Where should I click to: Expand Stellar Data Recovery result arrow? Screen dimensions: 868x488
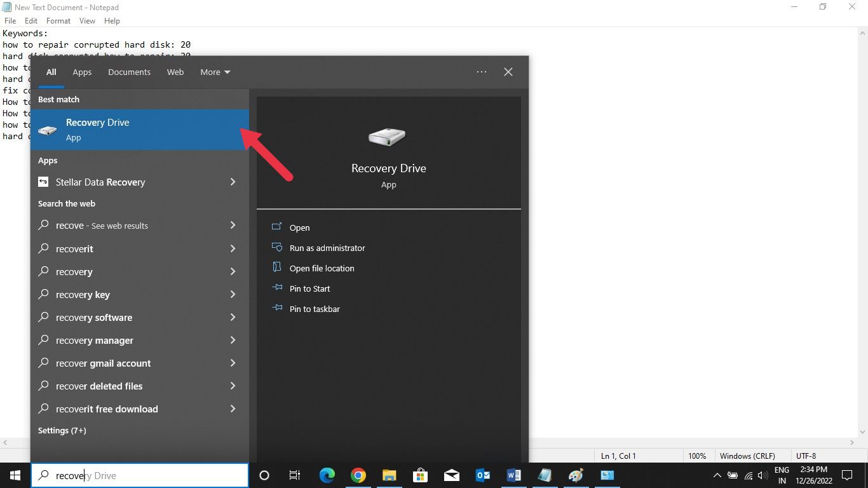(233, 182)
